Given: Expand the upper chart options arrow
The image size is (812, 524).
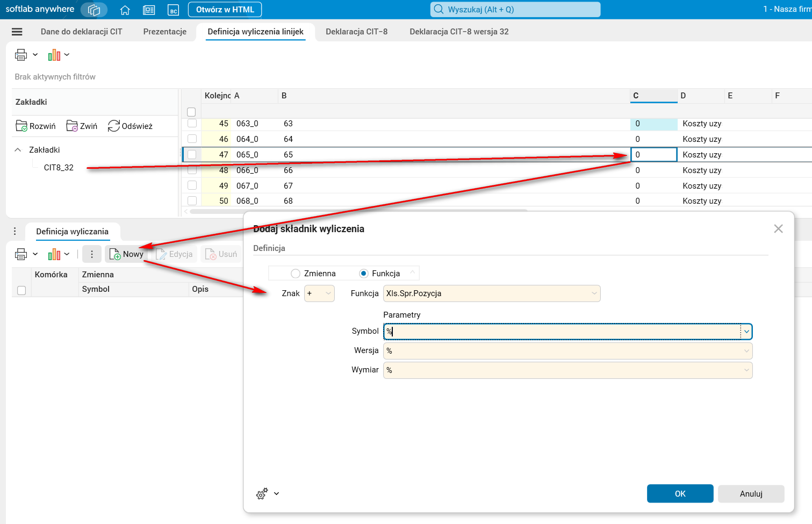Looking at the screenshot, I should pyautogui.click(x=67, y=55).
